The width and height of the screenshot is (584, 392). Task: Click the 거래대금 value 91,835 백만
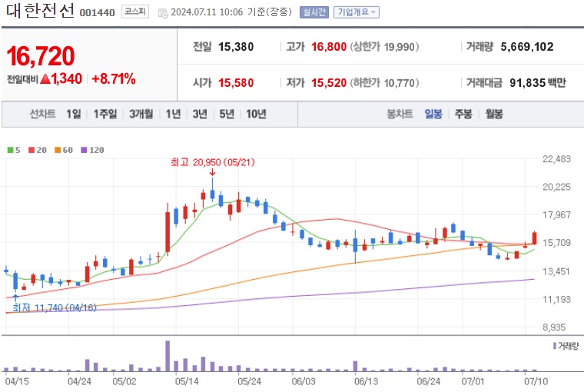tap(538, 82)
